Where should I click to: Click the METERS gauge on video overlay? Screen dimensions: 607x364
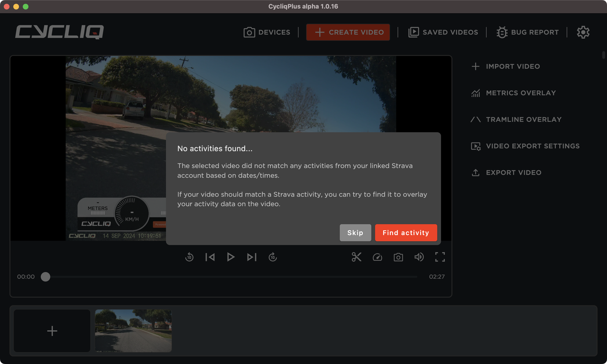98,208
